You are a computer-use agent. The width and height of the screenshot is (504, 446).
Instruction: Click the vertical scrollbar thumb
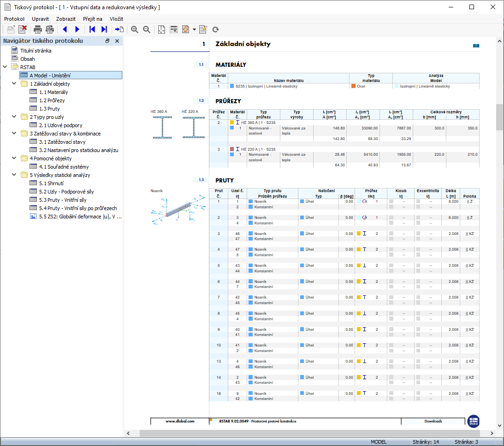499,117
